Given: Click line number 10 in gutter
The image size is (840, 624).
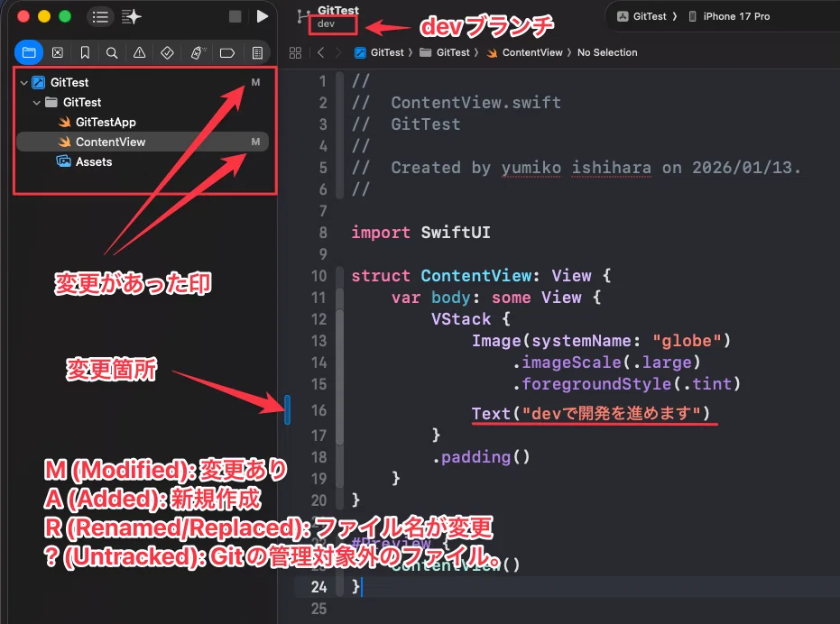Looking at the screenshot, I should tap(318, 276).
